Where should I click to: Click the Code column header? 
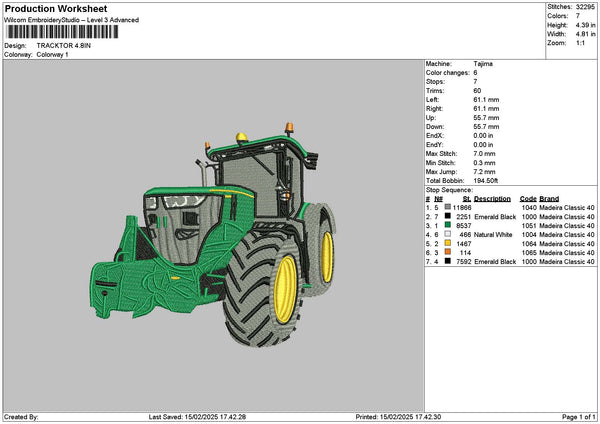click(528, 197)
